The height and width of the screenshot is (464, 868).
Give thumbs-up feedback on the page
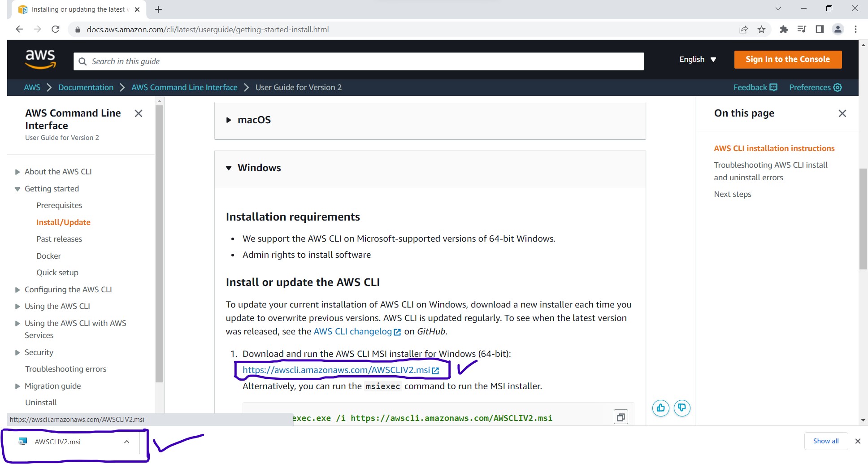pos(660,408)
